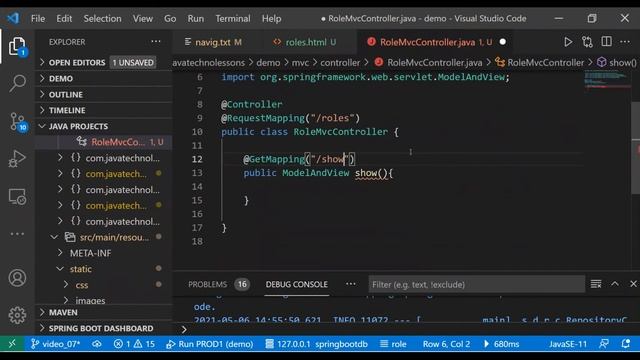Click the RoleMvcController class breadcrumb
This screenshot has width=640, height=360.
[x=540, y=62]
